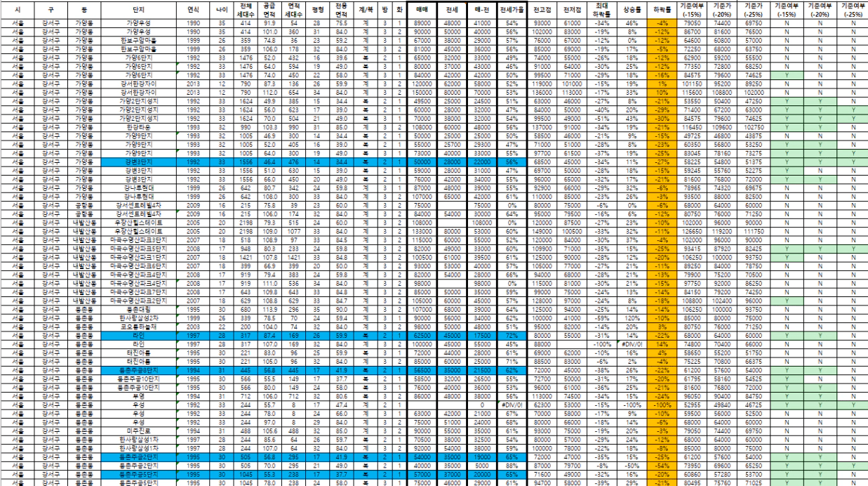Image resolution: width=868 pixels, height=486 pixels.
Task: Click the 기준가 value 126650
Action: [694, 230]
